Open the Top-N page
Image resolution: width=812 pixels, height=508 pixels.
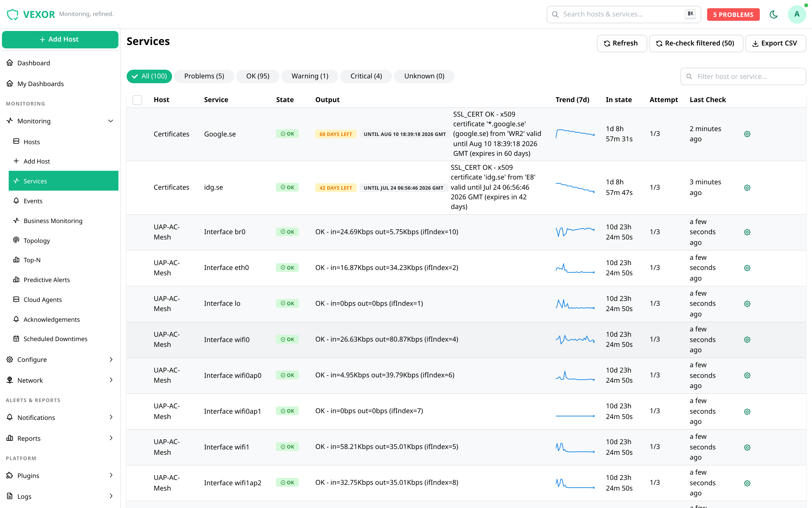point(63,260)
